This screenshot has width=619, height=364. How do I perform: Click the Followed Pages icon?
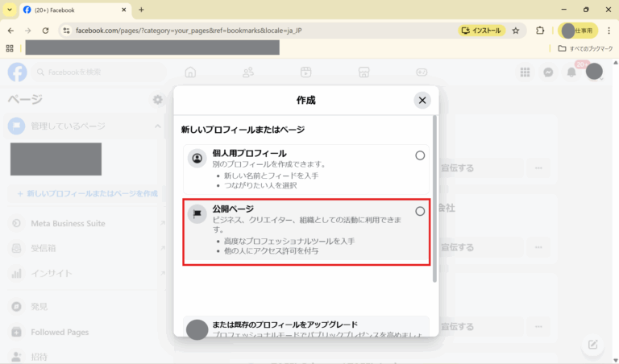tap(16, 332)
